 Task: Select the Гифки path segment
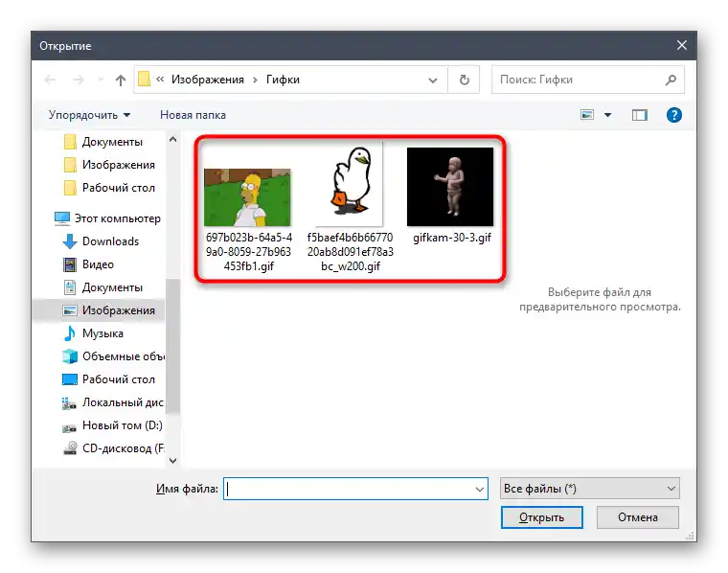click(x=283, y=80)
